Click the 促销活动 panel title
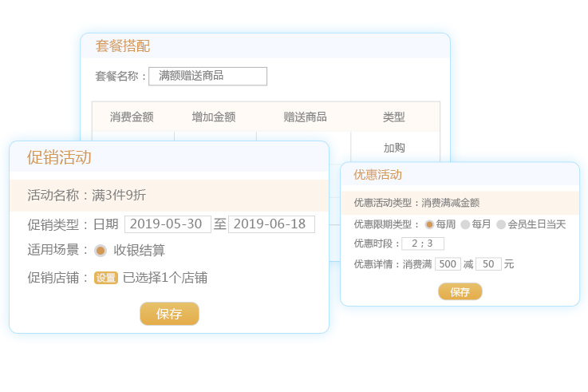Image resolution: width=588 pixels, height=392 pixels. click(59, 157)
